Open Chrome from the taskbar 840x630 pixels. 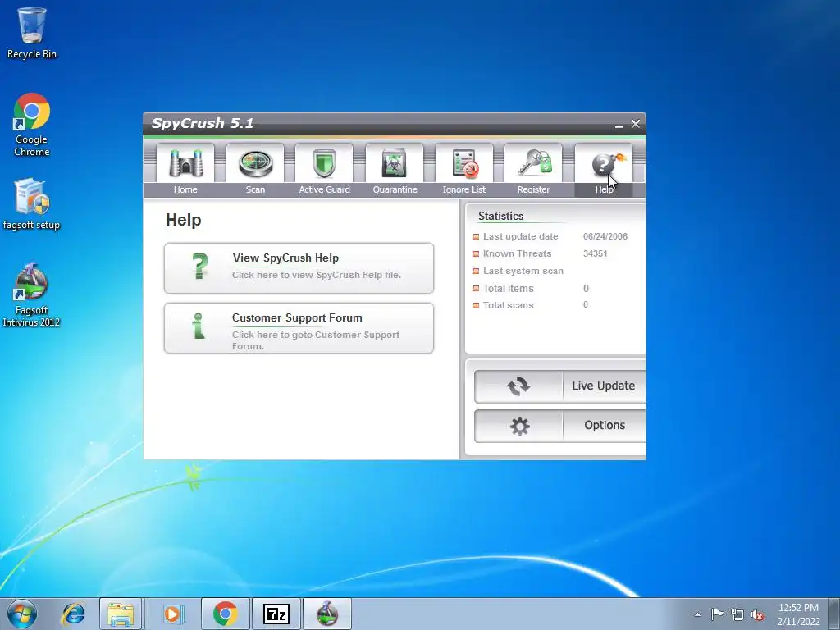pyautogui.click(x=225, y=614)
